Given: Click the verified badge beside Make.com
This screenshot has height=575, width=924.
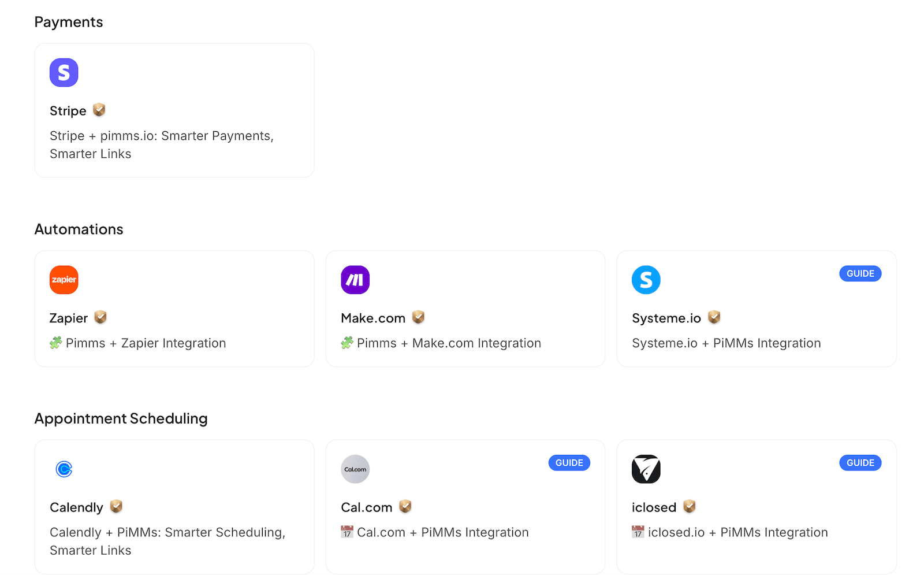Looking at the screenshot, I should (419, 317).
